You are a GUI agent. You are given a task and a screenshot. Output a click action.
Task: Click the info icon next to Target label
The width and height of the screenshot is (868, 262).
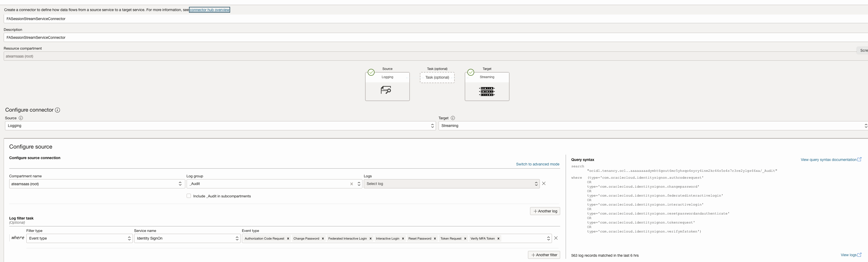(453, 118)
